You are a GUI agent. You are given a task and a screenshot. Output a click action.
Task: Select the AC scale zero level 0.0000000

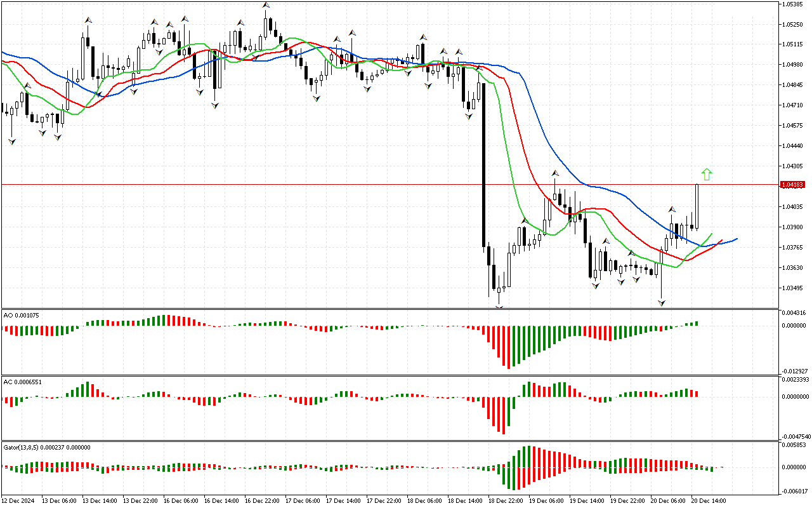point(796,397)
